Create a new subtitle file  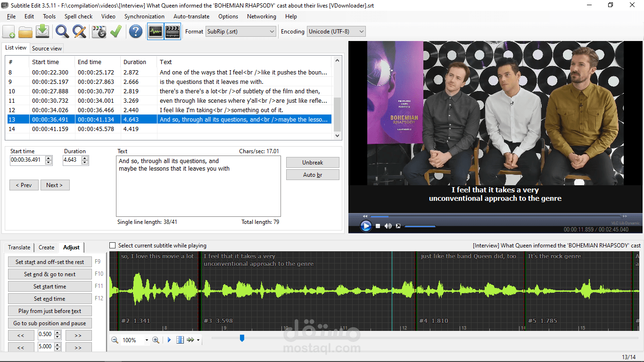8,32
